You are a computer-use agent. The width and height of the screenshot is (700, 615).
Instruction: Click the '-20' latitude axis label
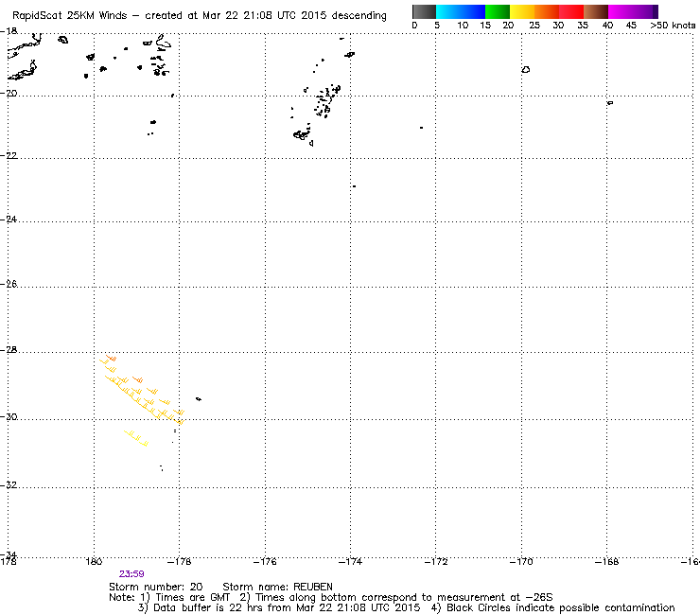point(9,94)
